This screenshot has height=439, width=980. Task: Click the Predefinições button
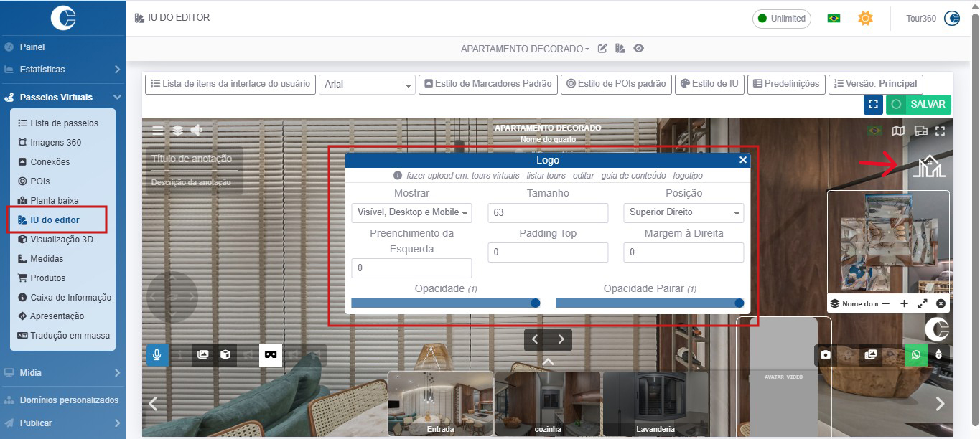point(785,84)
